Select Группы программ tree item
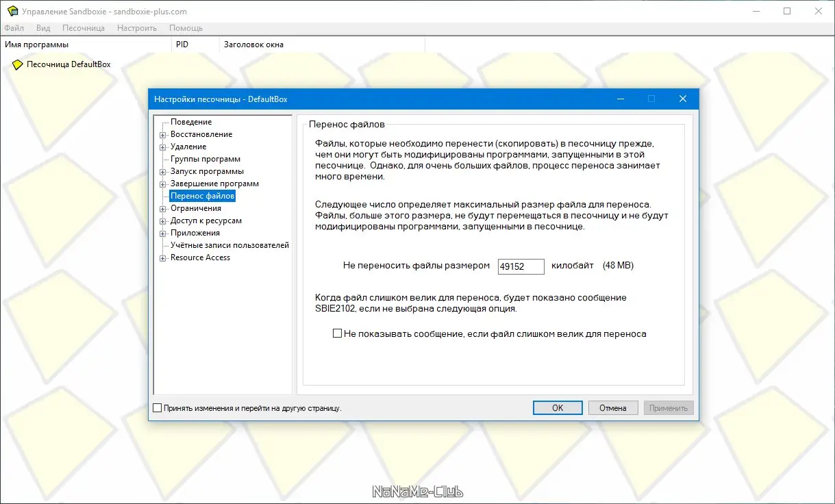Image resolution: width=835 pixels, height=504 pixels. point(205,159)
